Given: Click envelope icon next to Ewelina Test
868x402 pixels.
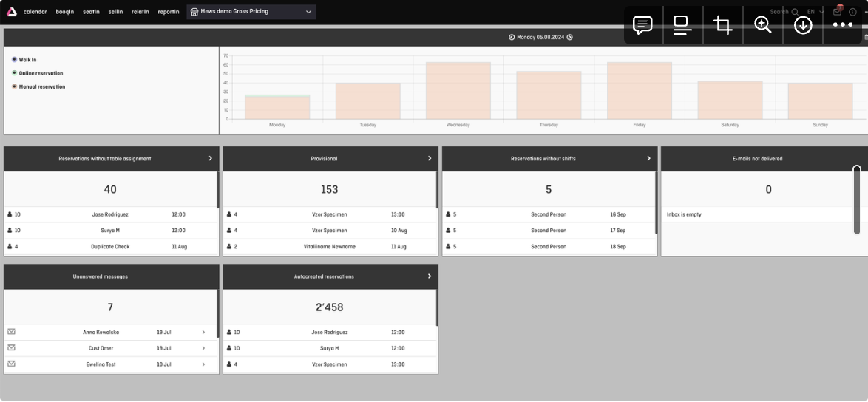Looking at the screenshot, I should click(x=12, y=364).
